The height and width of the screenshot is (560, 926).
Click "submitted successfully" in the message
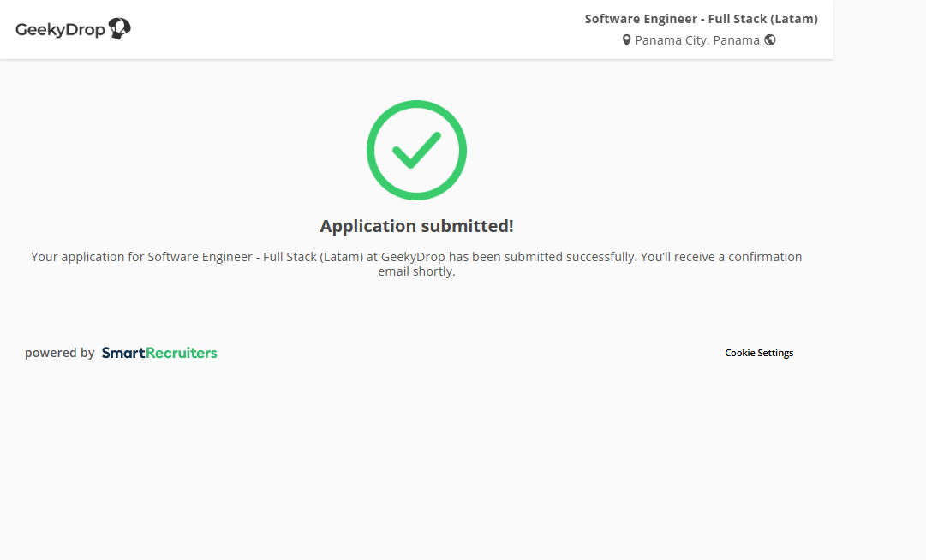point(569,257)
